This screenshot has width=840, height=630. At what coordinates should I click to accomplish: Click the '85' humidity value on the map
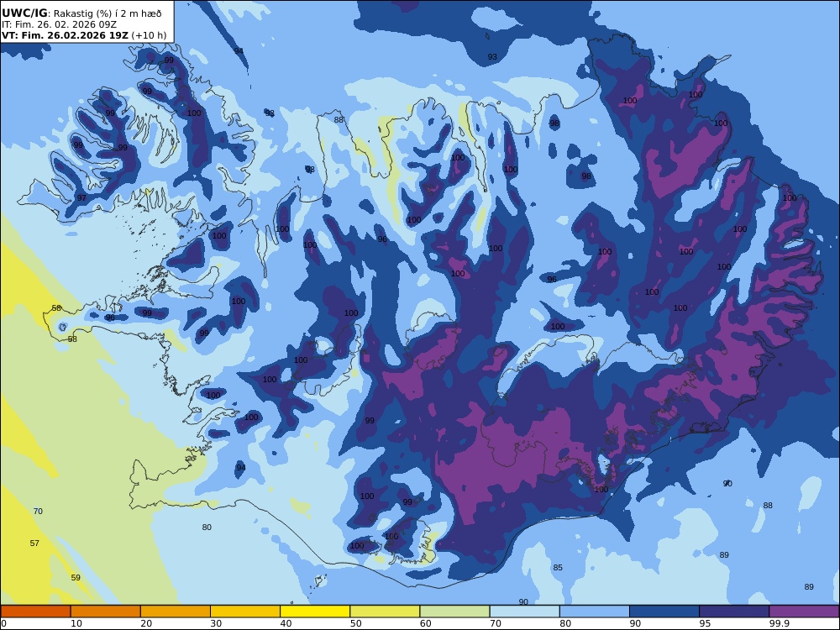(558, 567)
